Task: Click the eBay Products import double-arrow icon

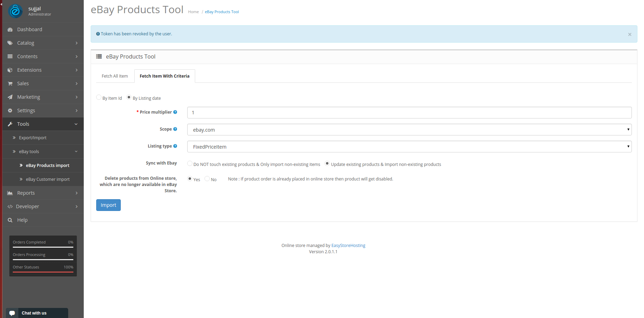Action: click(21, 165)
